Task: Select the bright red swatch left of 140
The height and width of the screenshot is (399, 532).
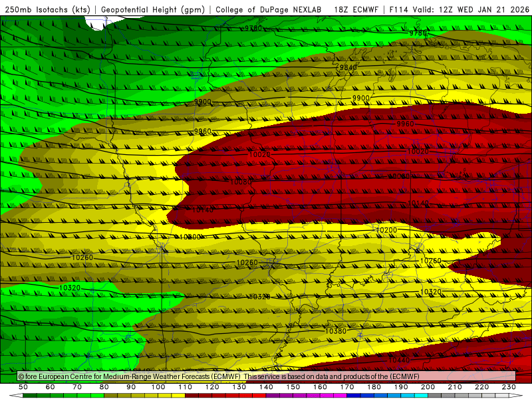Action: click(x=259, y=396)
